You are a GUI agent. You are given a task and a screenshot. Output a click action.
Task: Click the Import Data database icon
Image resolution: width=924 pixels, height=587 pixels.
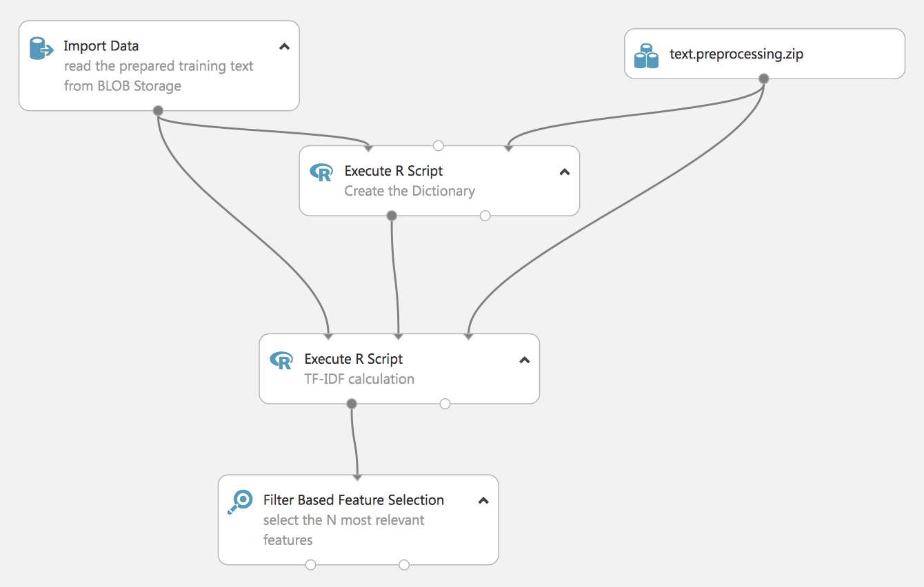[x=41, y=49]
